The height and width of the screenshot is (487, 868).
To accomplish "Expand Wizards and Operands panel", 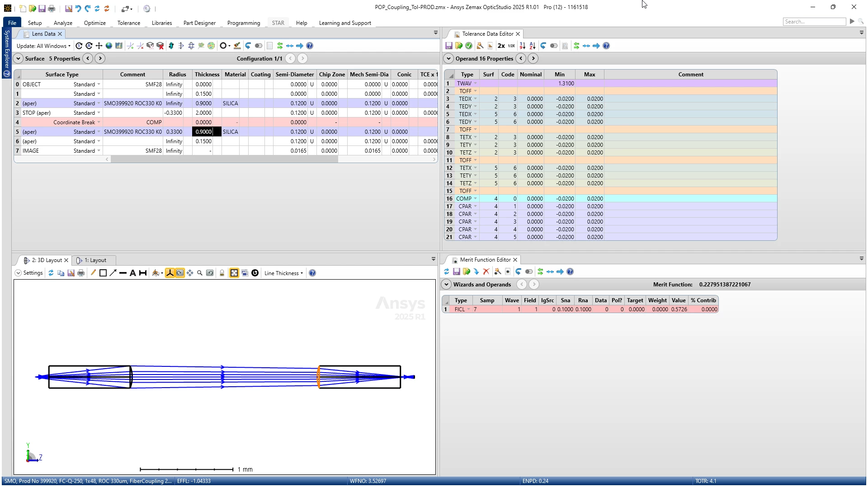I will click(446, 284).
